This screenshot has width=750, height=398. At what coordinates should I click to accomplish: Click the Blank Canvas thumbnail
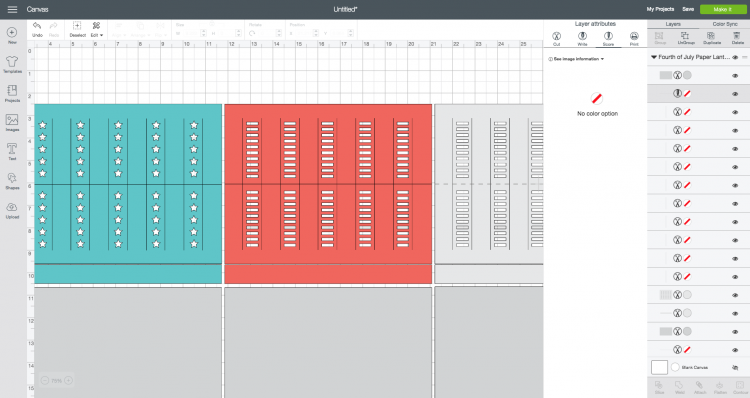660,367
